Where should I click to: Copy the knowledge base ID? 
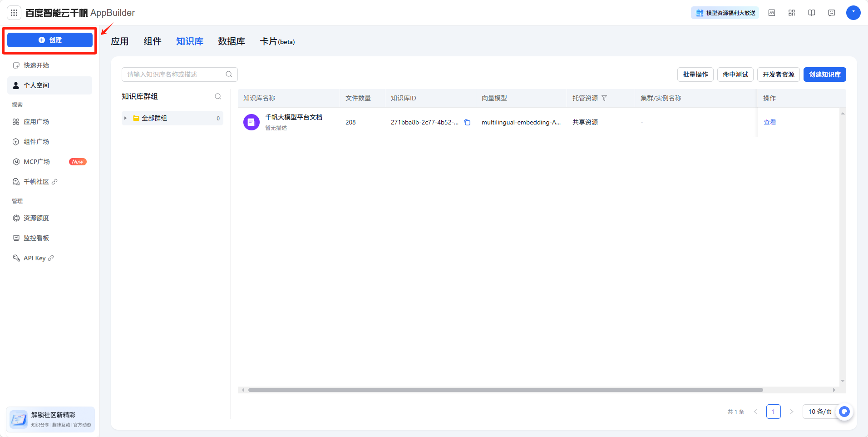[467, 122]
